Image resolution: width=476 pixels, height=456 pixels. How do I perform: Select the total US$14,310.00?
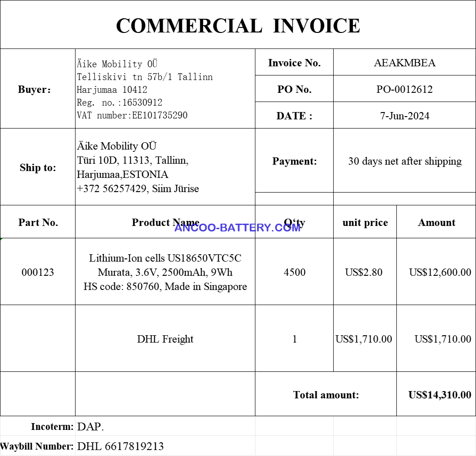439,395
